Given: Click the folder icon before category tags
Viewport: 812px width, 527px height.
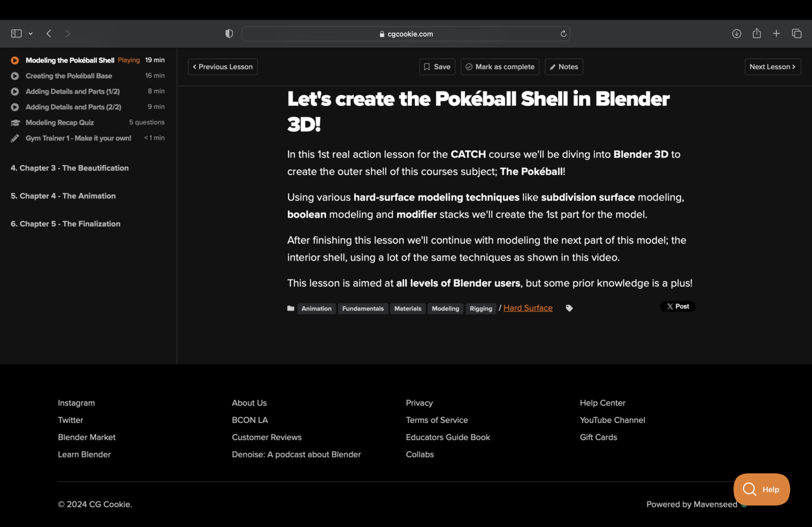Looking at the screenshot, I should pyautogui.click(x=291, y=308).
